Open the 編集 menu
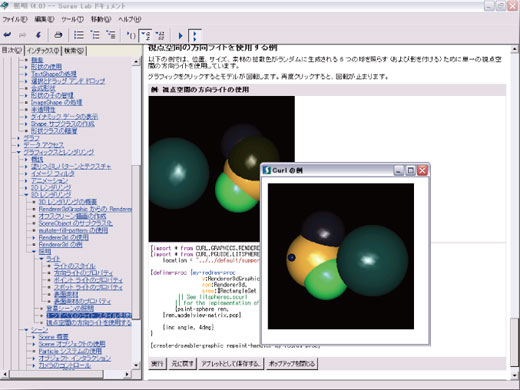The image size is (520, 390). tap(44, 19)
